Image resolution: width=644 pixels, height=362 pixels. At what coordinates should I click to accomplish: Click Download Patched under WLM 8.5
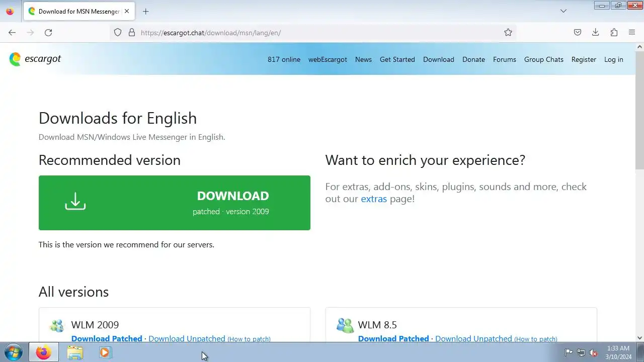393,338
